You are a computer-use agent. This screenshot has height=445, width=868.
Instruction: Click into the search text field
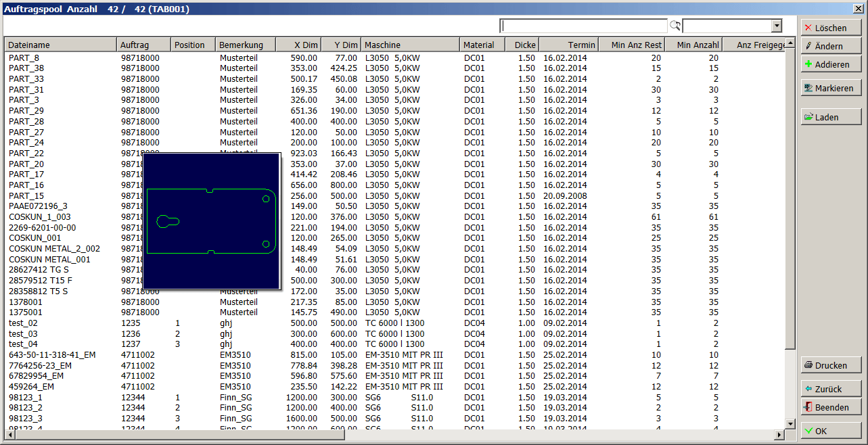(583, 26)
